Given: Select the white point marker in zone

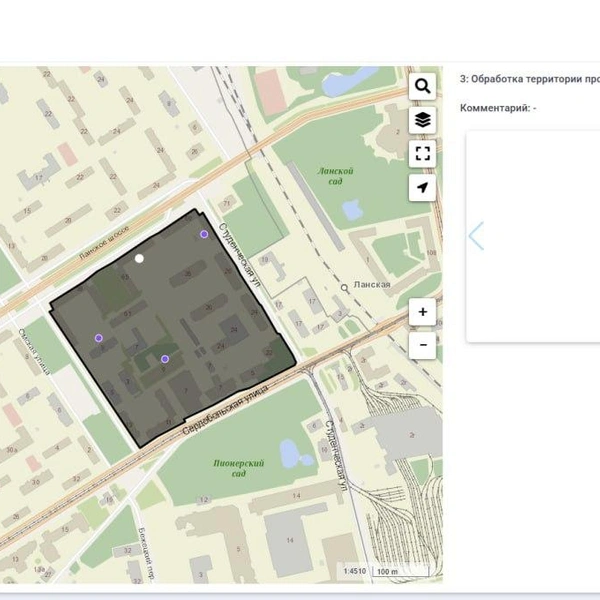Looking at the screenshot, I should [139, 259].
